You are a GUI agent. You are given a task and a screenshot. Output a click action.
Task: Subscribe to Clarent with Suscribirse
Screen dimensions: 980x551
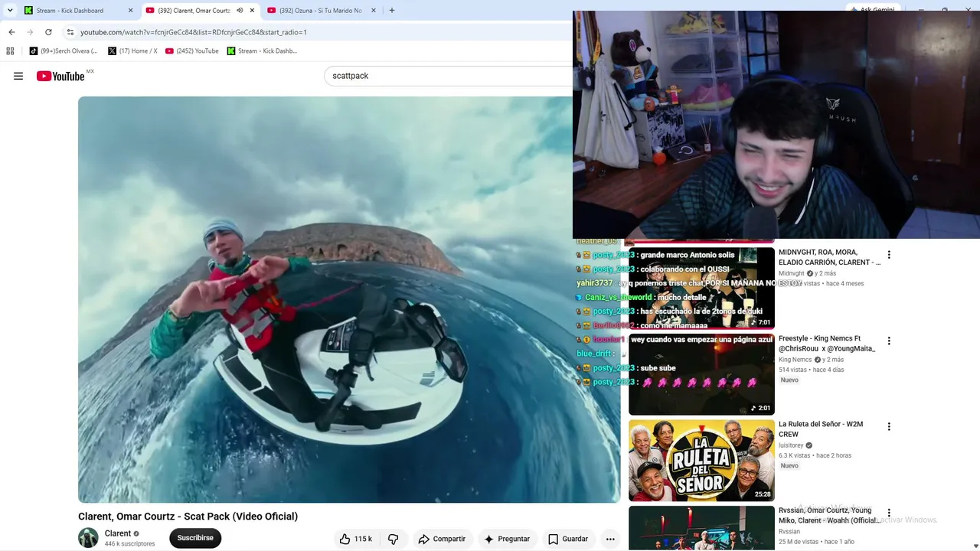click(195, 538)
